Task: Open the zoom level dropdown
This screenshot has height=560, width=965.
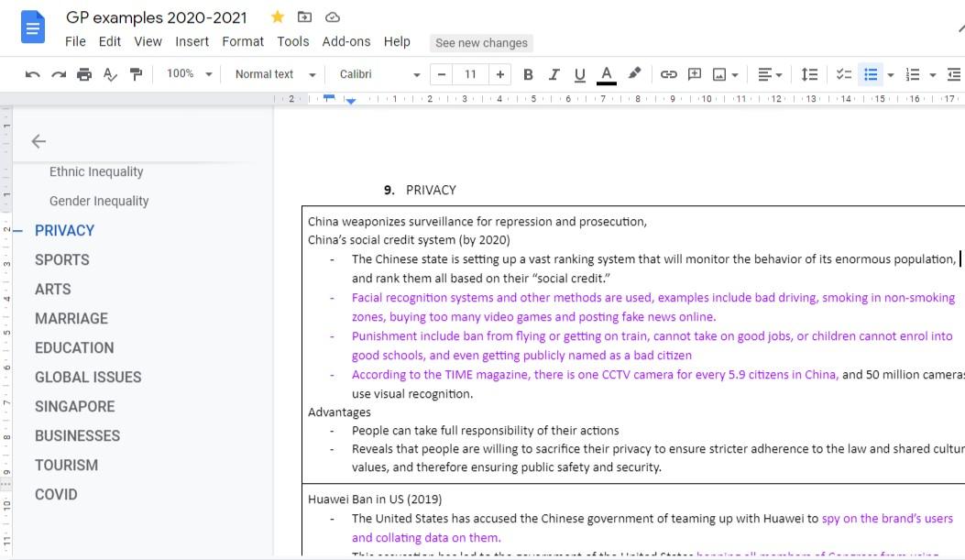Action: tap(190, 74)
